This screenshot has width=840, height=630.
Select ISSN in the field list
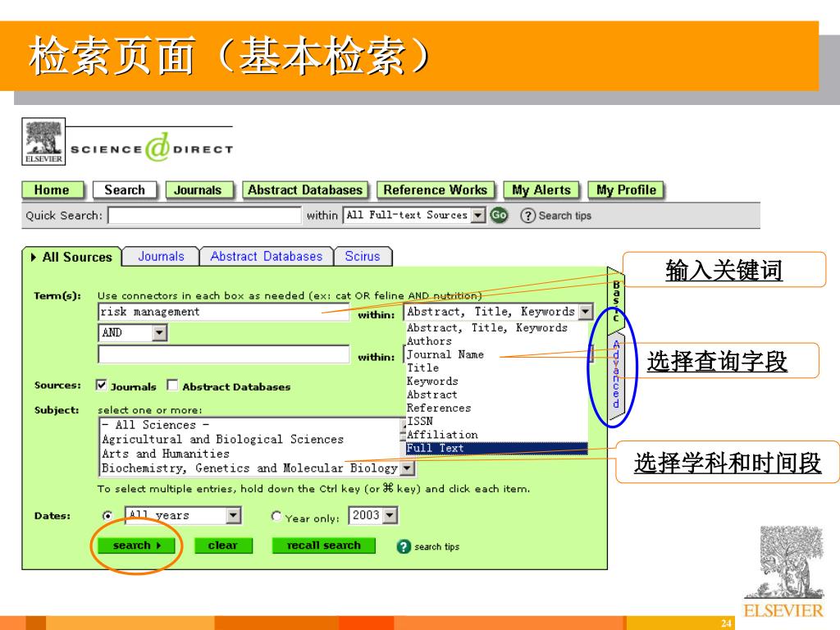496,422
